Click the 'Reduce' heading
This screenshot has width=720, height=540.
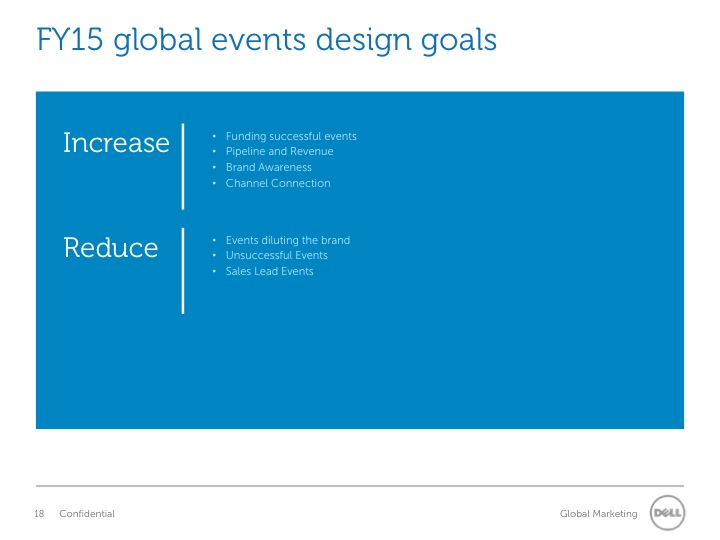(111, 248)
